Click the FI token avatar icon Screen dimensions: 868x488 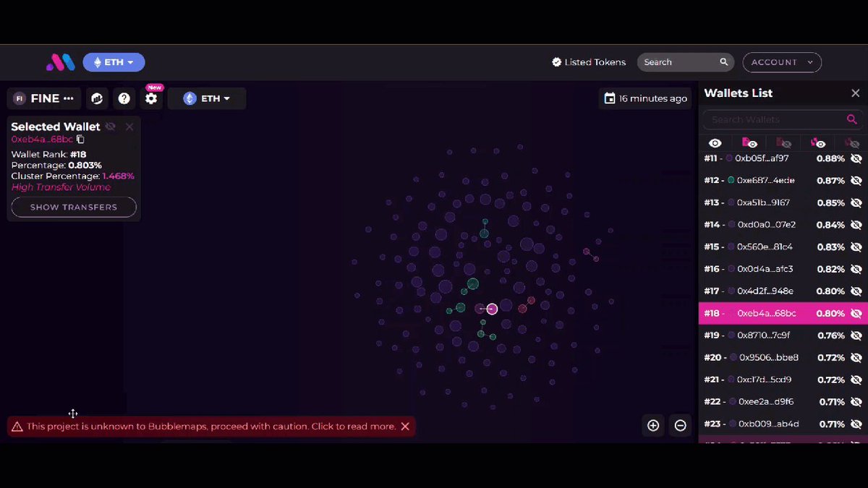(x=20, y=98)
